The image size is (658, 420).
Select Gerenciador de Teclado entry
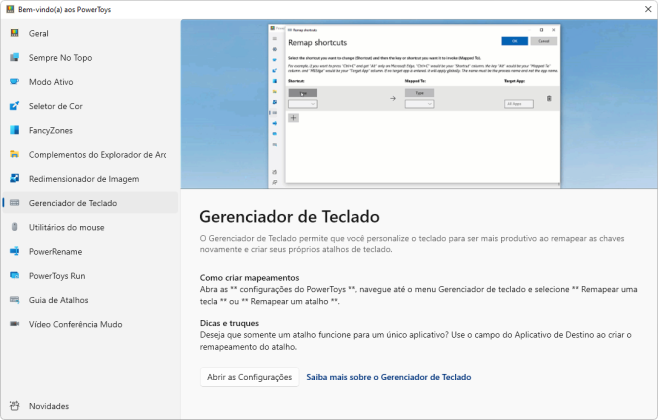[91, 203]
